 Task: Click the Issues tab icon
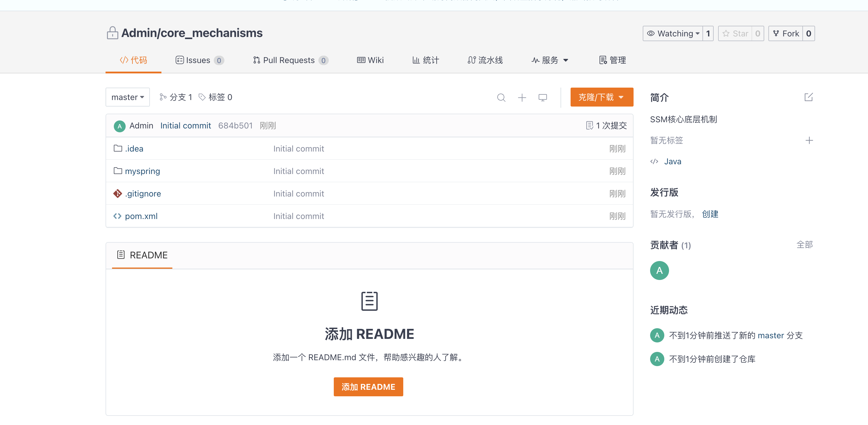click(x=178, y=60)
